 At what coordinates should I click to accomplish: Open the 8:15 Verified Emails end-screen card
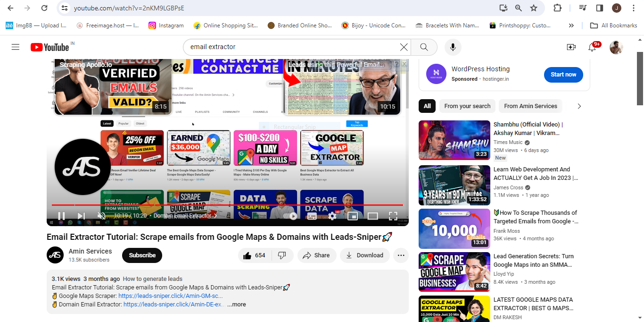coord(113,87)
